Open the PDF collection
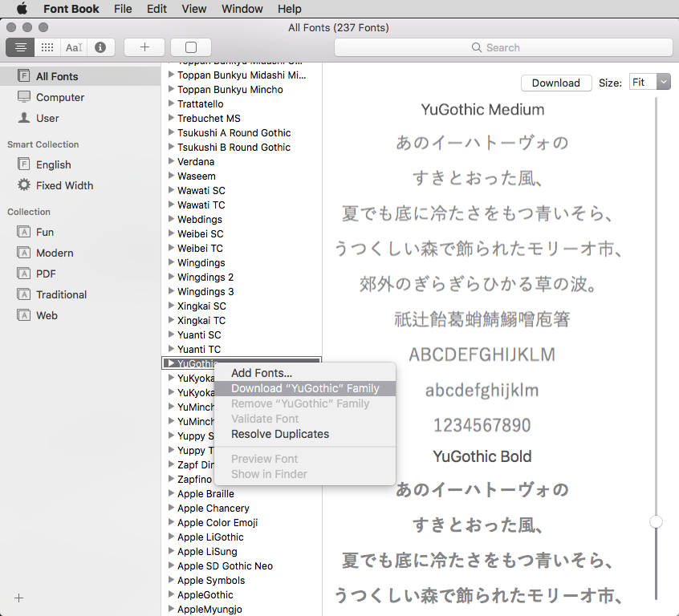The image size is (679, 616). [46, 274]
